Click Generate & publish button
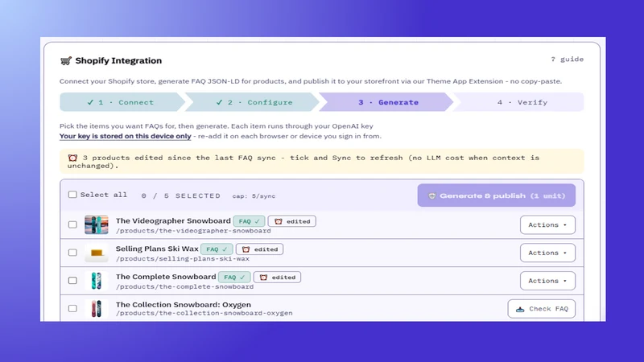 [x=496, y=195]
